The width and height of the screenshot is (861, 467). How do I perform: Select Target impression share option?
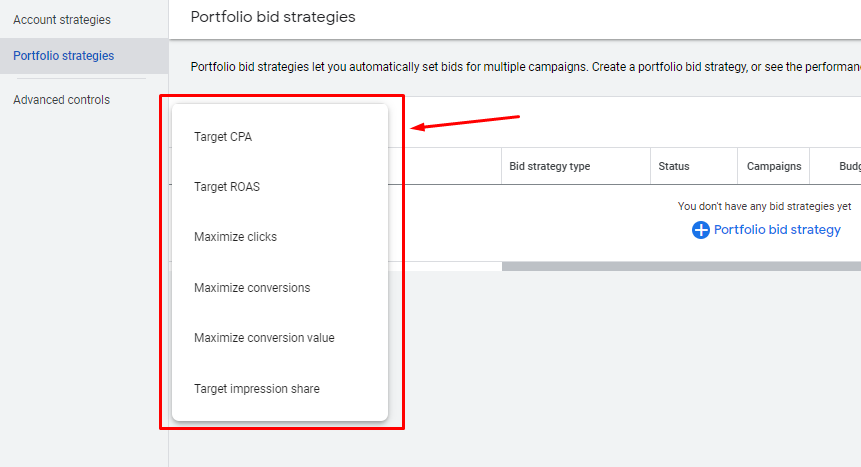257,388
